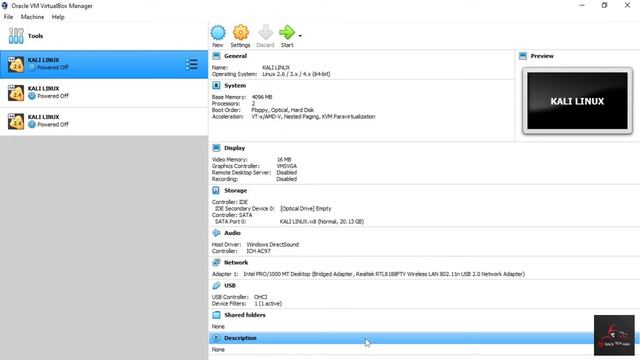The width and height of the screenshot is (640, 360).
Task: Open the Start button dropdown arrow
Action: coord(300,36)
